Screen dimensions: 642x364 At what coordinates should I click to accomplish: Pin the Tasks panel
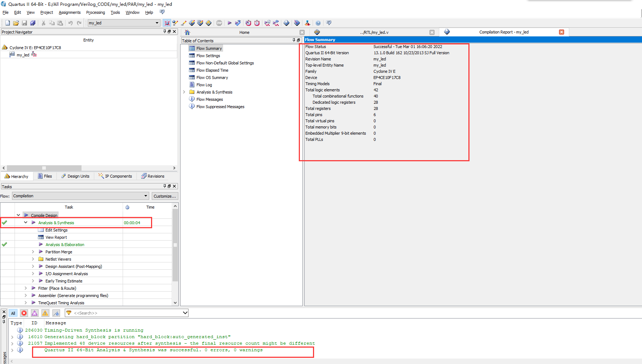pyautogui.click(x=165, y=186)
